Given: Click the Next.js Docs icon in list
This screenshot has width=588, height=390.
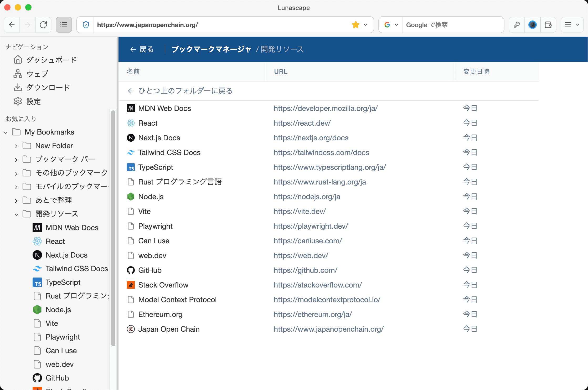Looking at the screenshot, I should tap(131, 138).
